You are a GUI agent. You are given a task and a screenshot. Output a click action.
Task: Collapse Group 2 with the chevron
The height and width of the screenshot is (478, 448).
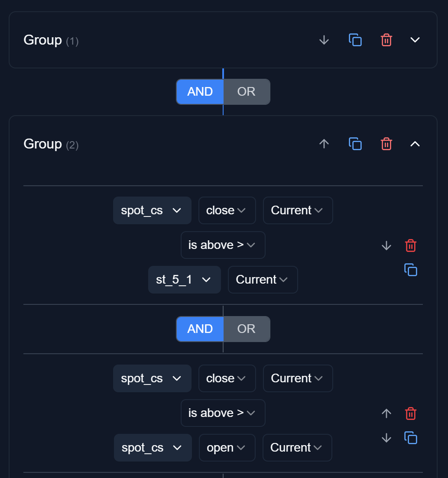tap(415, 144)
